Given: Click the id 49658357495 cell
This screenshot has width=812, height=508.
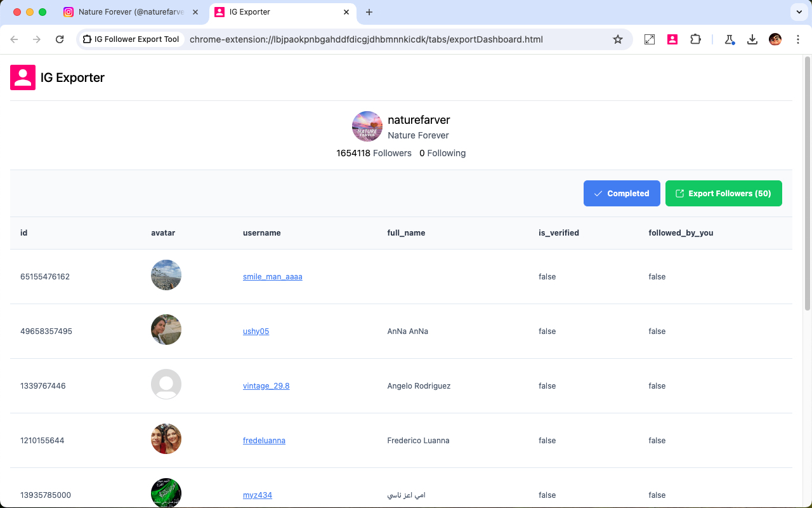Looking at the screenshot, I should coord(46,331).
